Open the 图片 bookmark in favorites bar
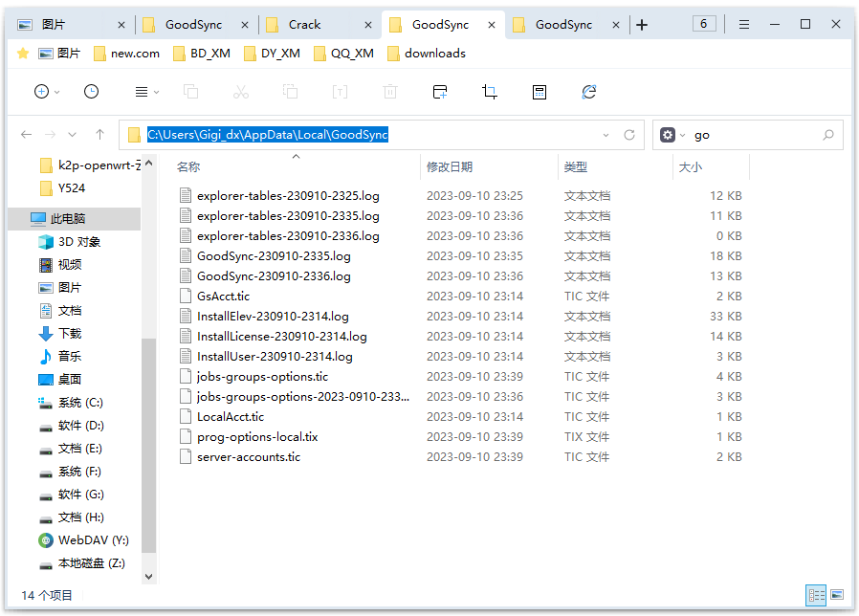 [59, 54]
